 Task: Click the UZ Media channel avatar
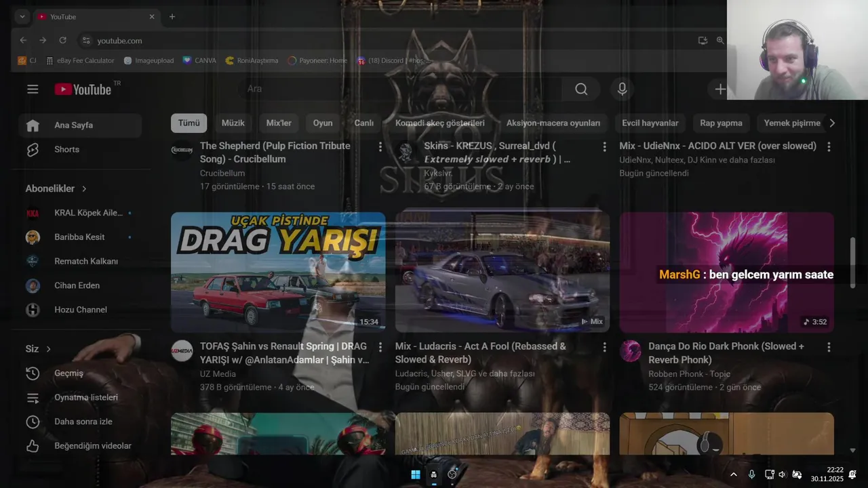click(x=182, y=351)
